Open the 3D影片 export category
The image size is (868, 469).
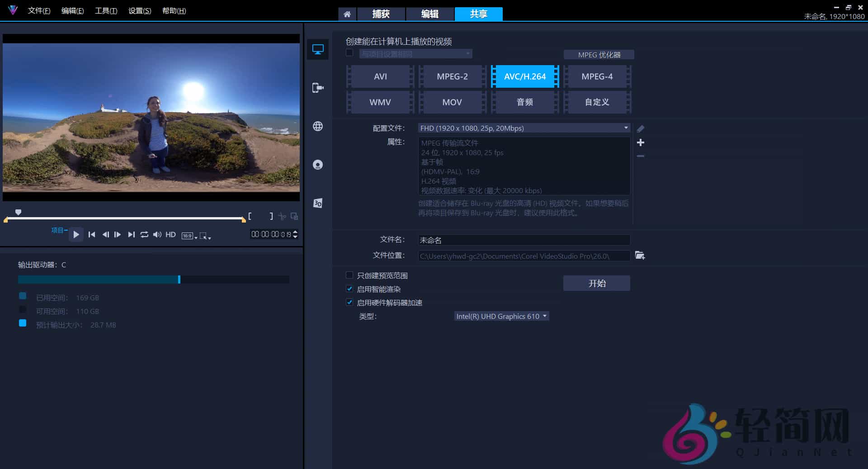tap(318, 203)
